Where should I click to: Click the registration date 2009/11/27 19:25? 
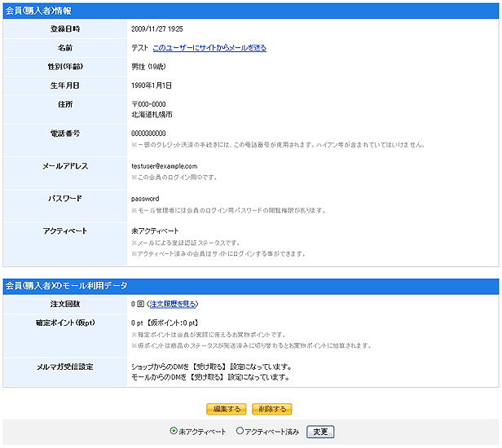coord(156,29)
